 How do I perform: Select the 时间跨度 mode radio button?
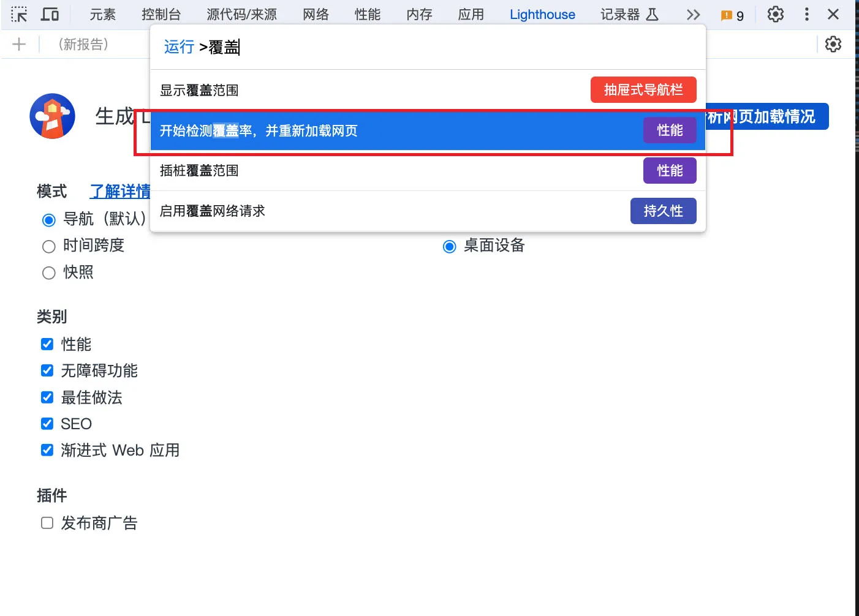pyautogui.click(x=49, y=247)
